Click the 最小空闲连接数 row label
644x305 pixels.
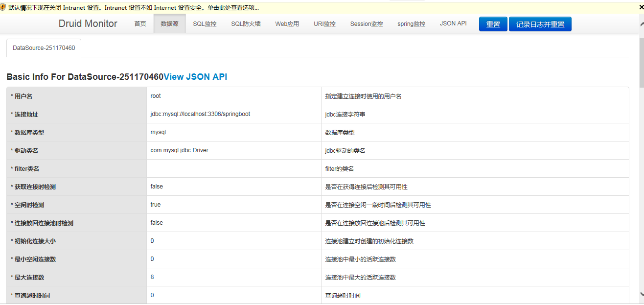(33, 259)
